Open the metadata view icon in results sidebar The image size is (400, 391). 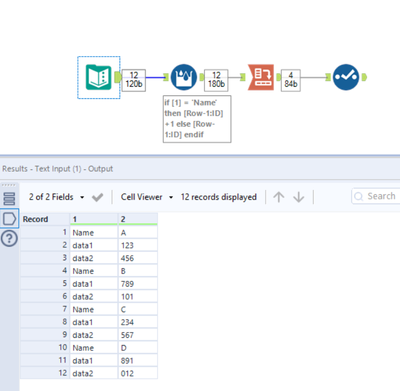point(9,219)
